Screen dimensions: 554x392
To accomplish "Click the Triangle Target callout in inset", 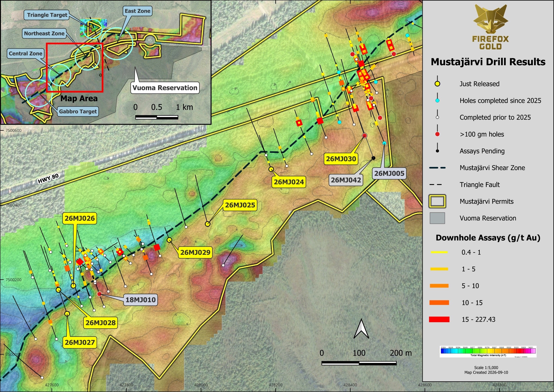I will click(47, 15).
